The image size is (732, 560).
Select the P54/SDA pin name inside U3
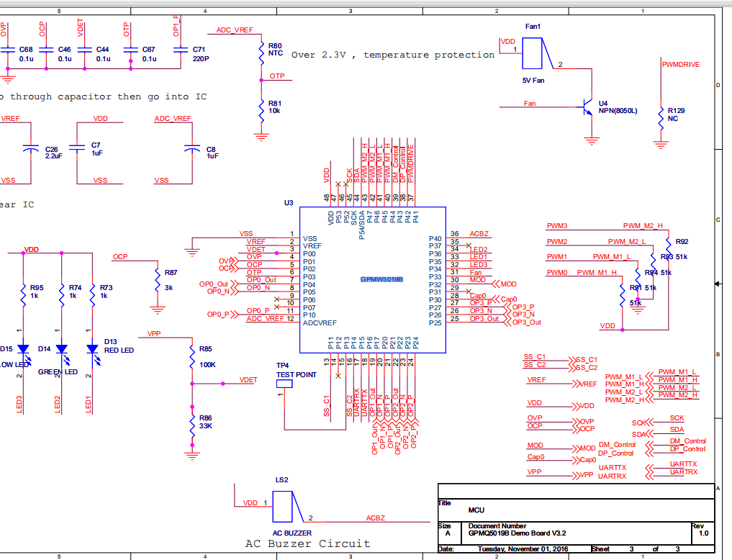click(362, 225)
